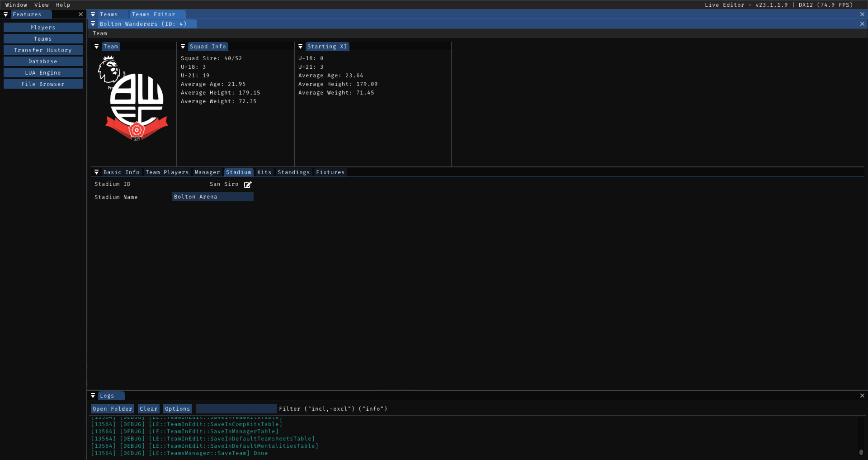Open log Options
This screenshot has width=868, height=460.
point(178,409)
